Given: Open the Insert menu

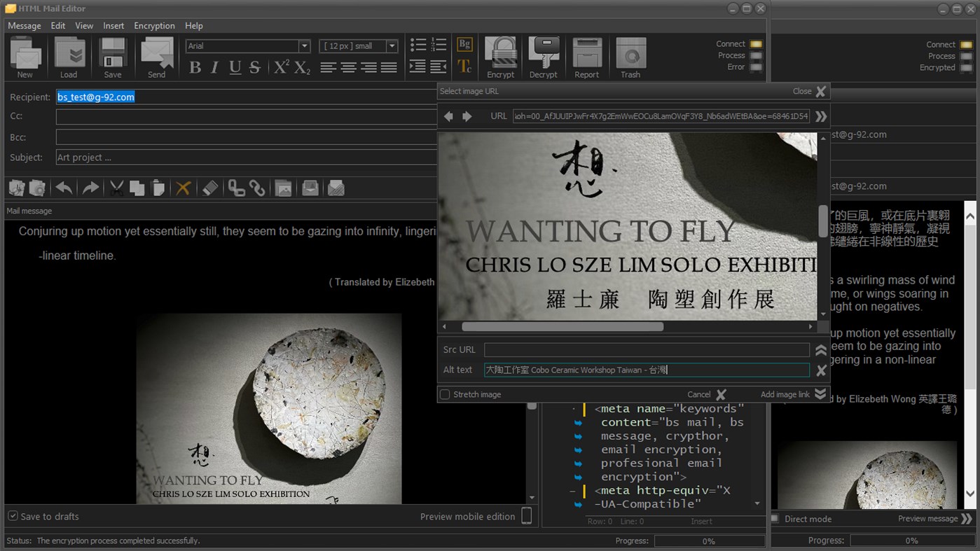Looking at the screenshot, I should 113,26.
